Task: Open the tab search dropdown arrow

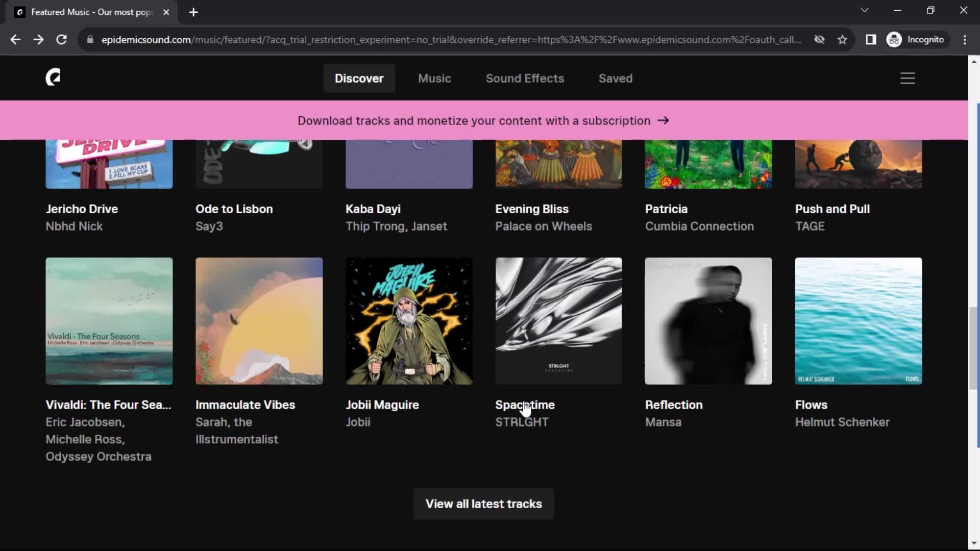Action: coord(864,10)
